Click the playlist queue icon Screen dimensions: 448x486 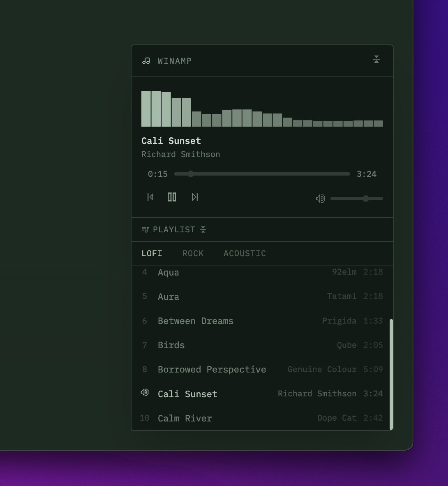145,229
